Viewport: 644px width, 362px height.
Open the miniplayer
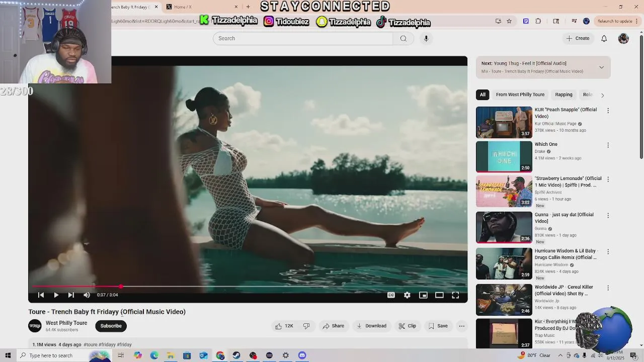click(423, 295)
